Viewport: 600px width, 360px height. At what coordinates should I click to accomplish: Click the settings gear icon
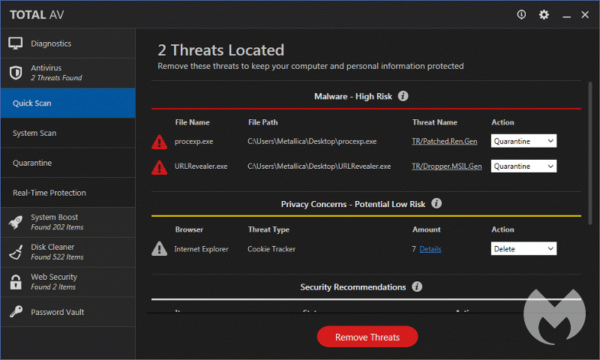coord(543,15)
